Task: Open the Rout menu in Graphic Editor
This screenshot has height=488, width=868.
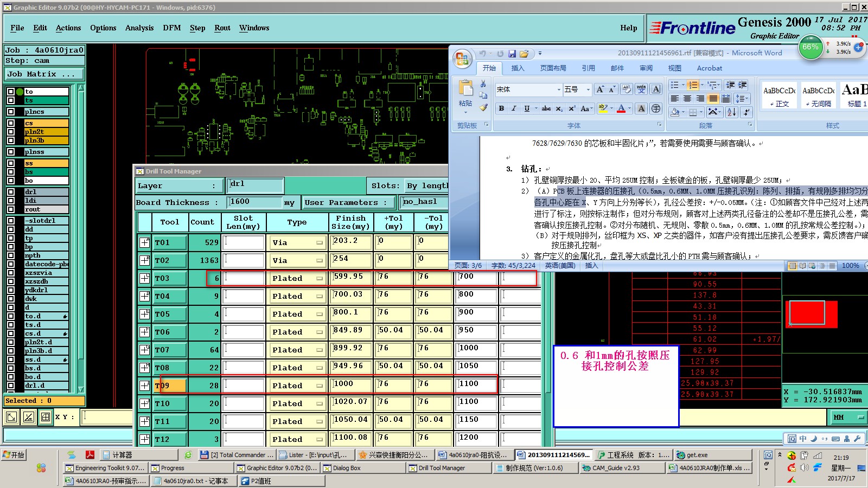Action: (222, 28)
